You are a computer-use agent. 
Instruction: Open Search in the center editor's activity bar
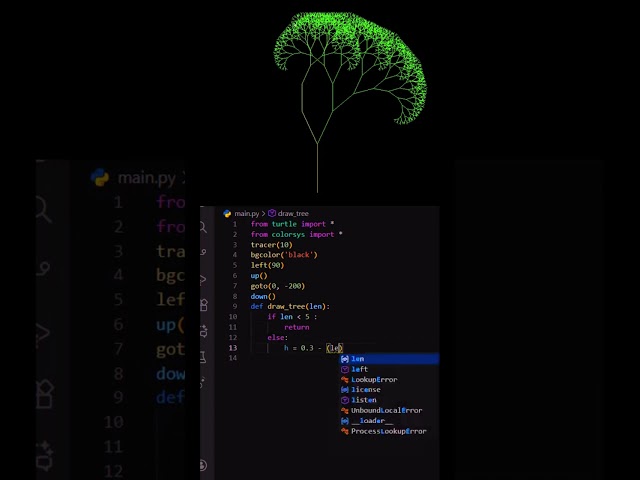203,227
